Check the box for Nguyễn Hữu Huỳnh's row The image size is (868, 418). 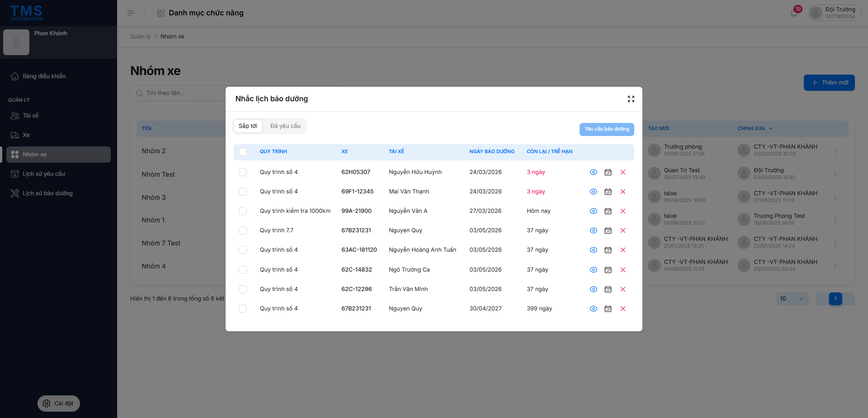click(243, 172)
